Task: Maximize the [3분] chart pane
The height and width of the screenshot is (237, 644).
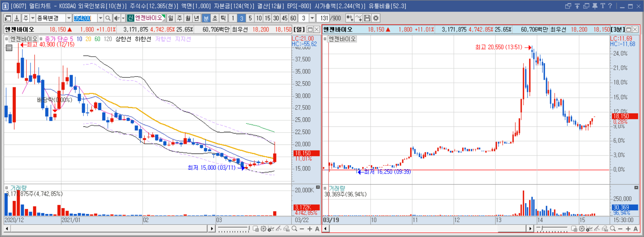Action: (628, 29)
